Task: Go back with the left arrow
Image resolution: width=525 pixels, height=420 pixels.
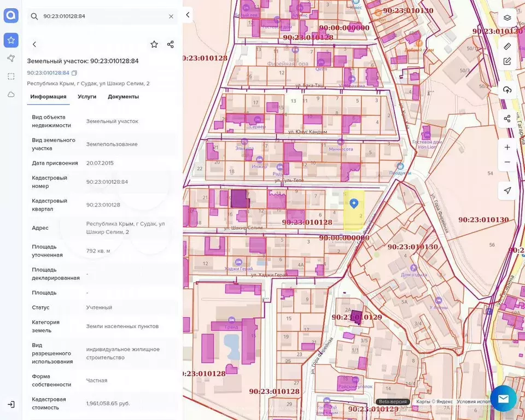Action: pyautogui.click(x=34, y=44)
